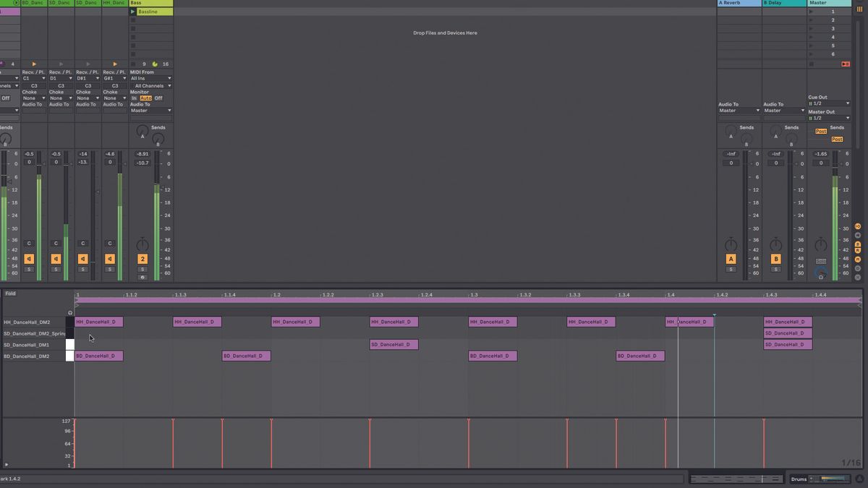Viewport: 868px width, 488px height.
Task: Open the MIDI From All Ins dropdown
Action: (x=150, y=78)
